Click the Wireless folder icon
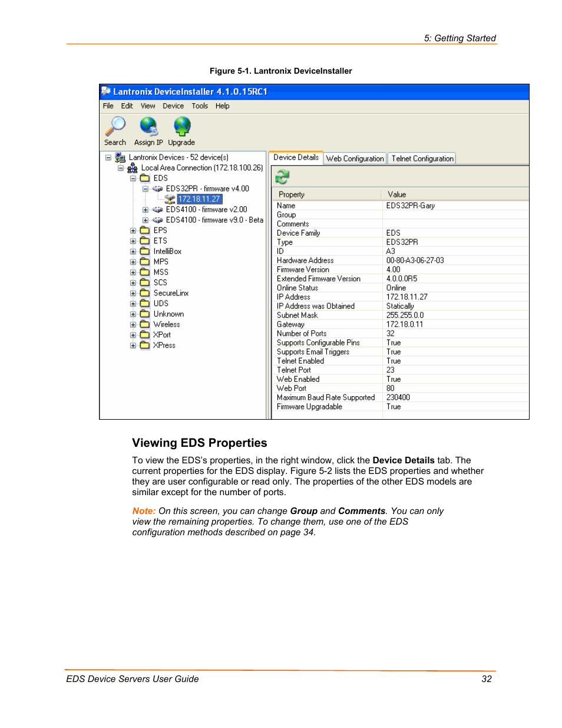The width and height of the screenshot is (562, 728). (x=145, y=324)
